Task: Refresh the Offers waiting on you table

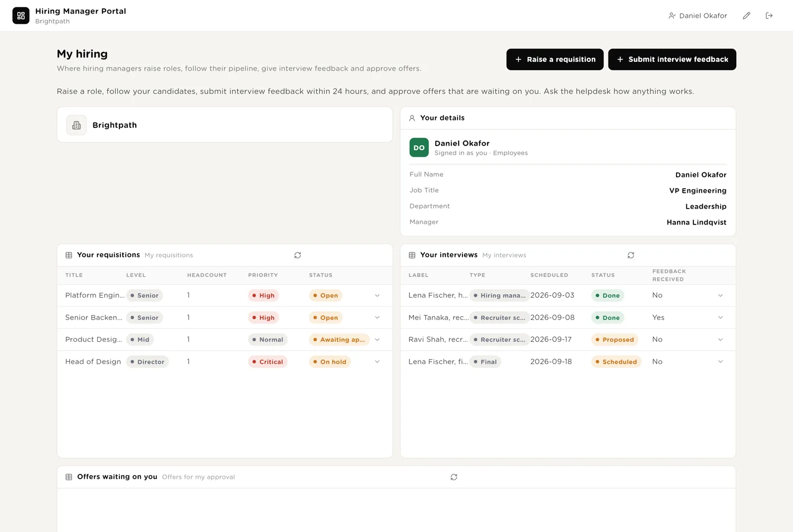Action: click(453, 477)
